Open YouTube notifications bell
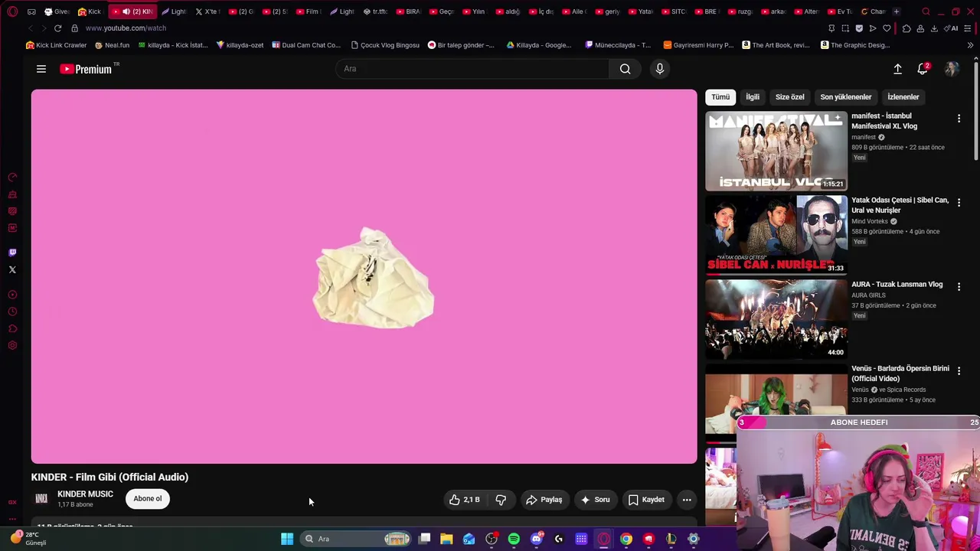 923,69
